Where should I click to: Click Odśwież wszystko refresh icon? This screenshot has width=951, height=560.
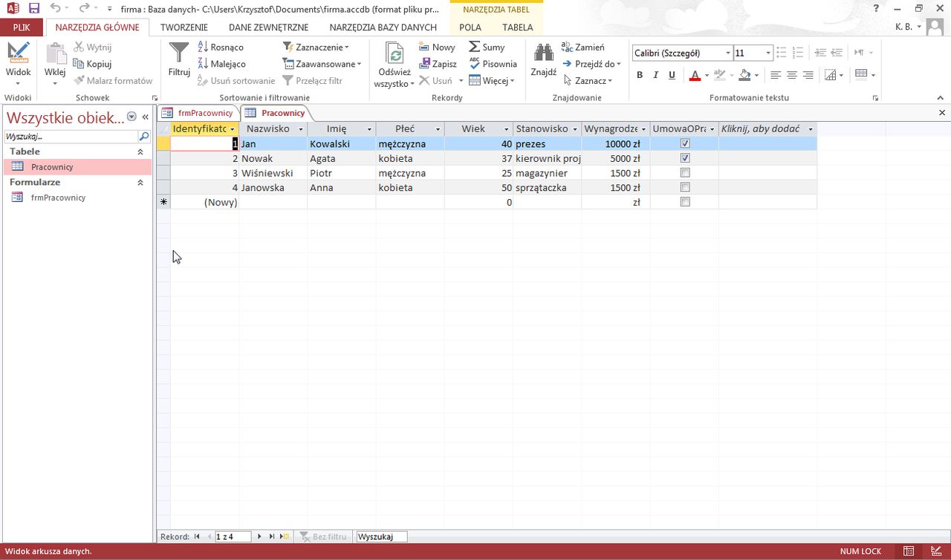(x=395, y=53)
